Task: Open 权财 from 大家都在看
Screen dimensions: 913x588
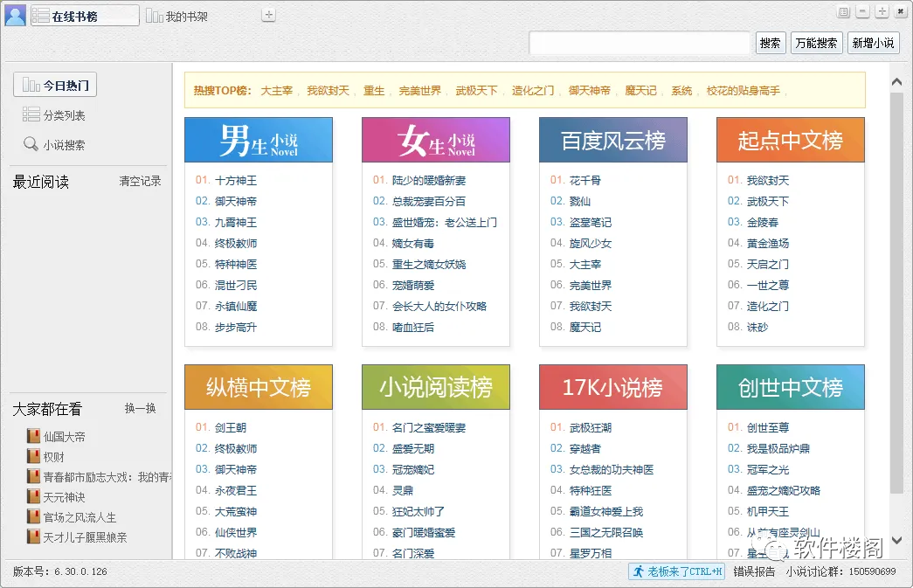Action: click(53, 457)
